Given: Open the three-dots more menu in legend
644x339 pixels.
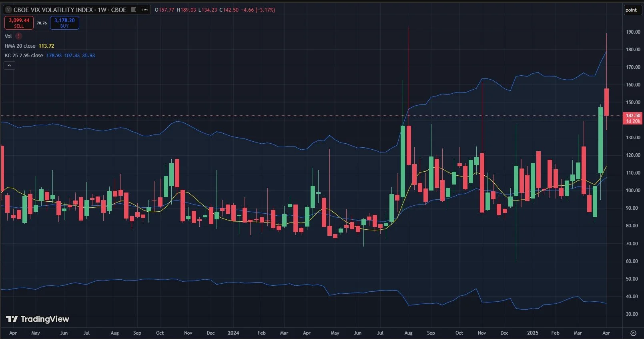Looking at the screenshot, I should coord(145,10).
